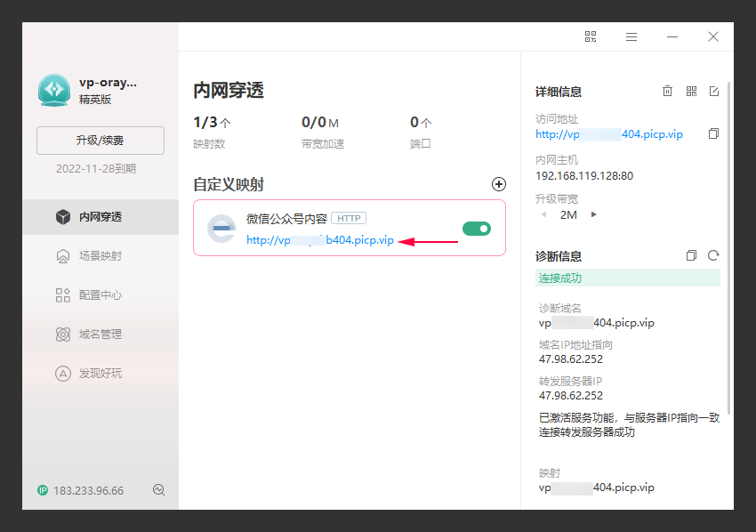Screen dimensions: 756x532
Task: Refresh 诊断信息 with the reload icon
Action: (x=713, y=255)
